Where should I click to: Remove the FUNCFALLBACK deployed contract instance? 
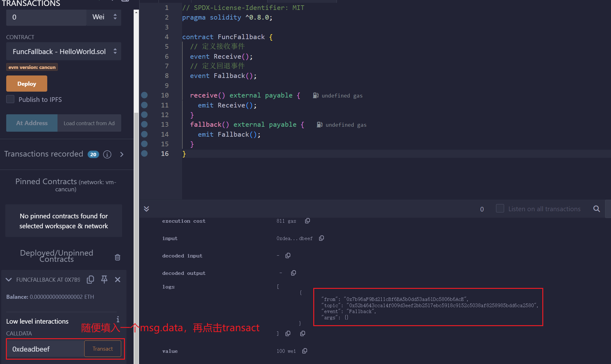(x=117, y=280)
